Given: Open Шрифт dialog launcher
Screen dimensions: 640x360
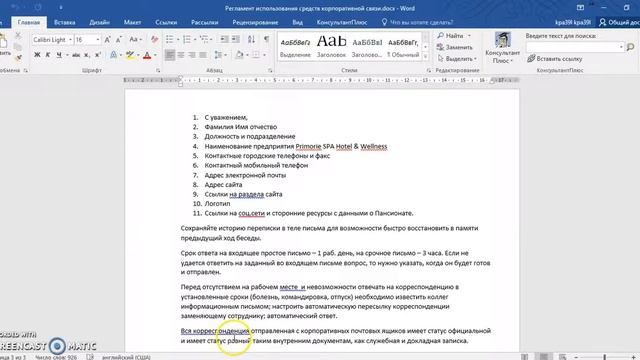Looking at the screenshot, I should [x=158, y=71].
